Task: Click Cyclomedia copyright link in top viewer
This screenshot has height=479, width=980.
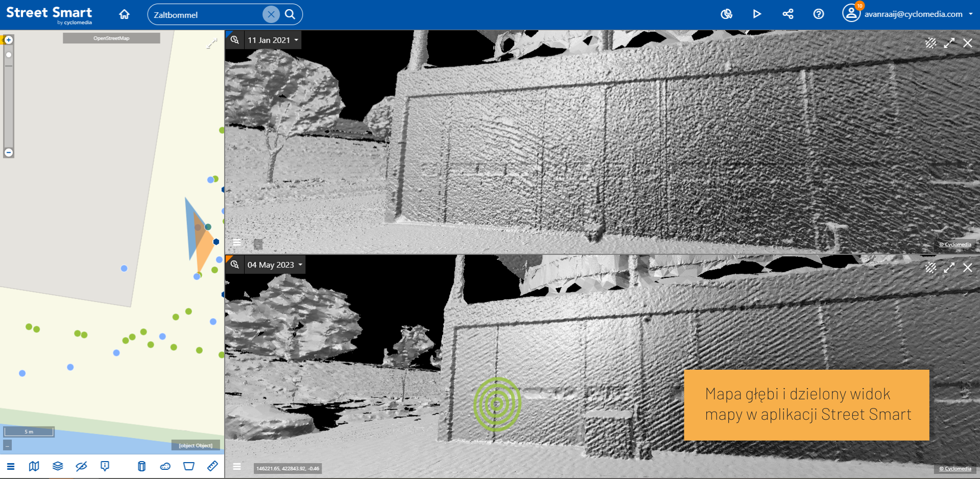Action: click(955, 245)
